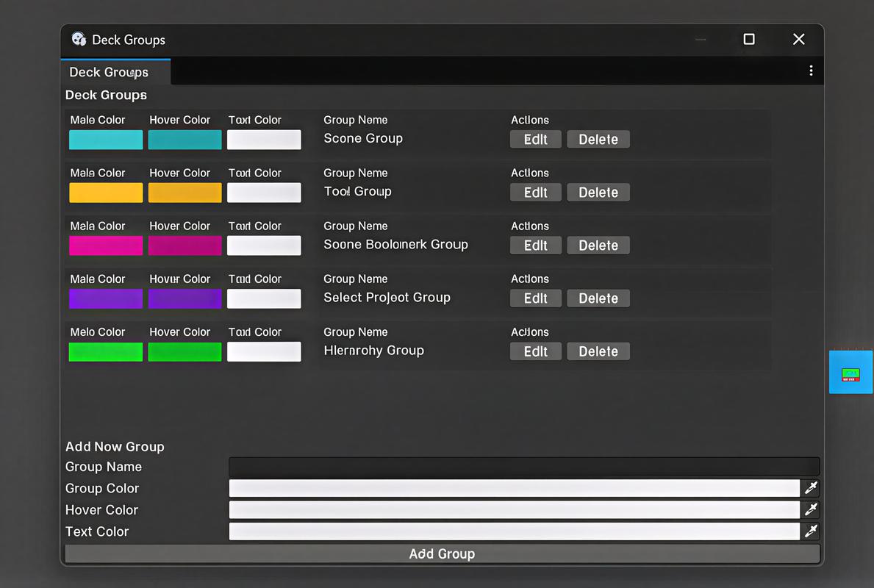
Task: Select the teal Main Color swatch
Action: [105, 138]
